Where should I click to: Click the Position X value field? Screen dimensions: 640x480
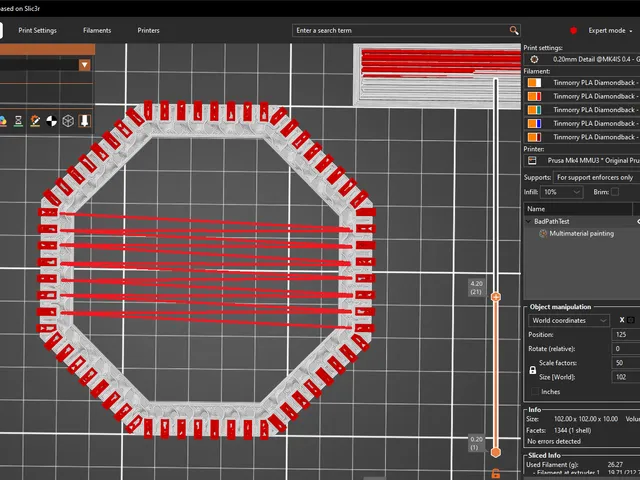point(626,335)
